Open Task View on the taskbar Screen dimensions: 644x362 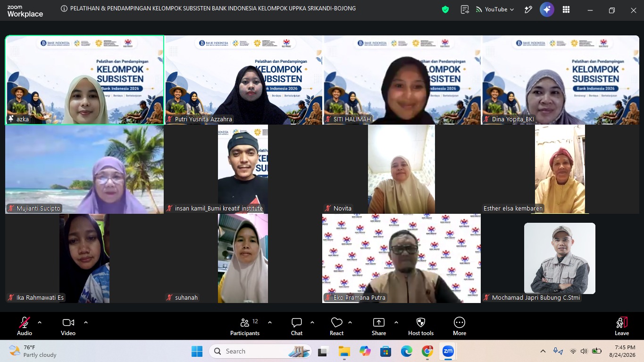point(323,351)
